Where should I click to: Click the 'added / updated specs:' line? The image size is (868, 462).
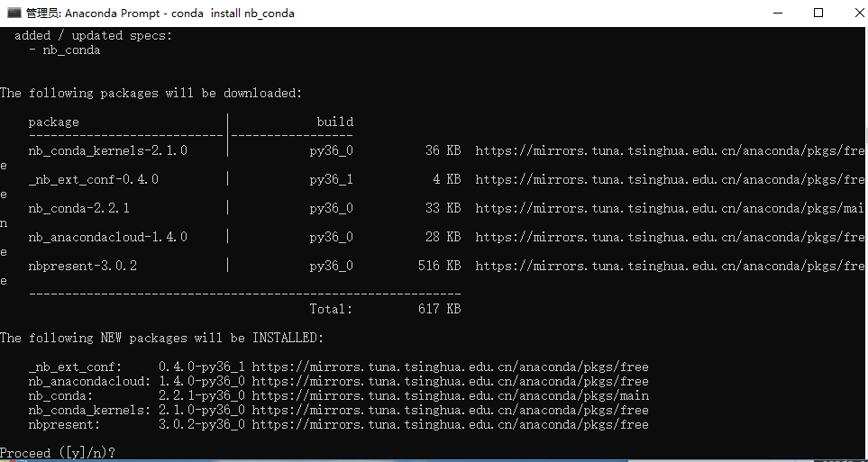point(94,35)
